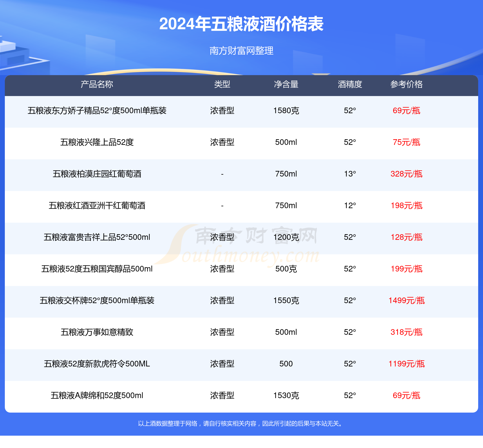This screenshot has width=483, height=448.
Task: Click the 128元/瓶 price
Action: point(407,237)
